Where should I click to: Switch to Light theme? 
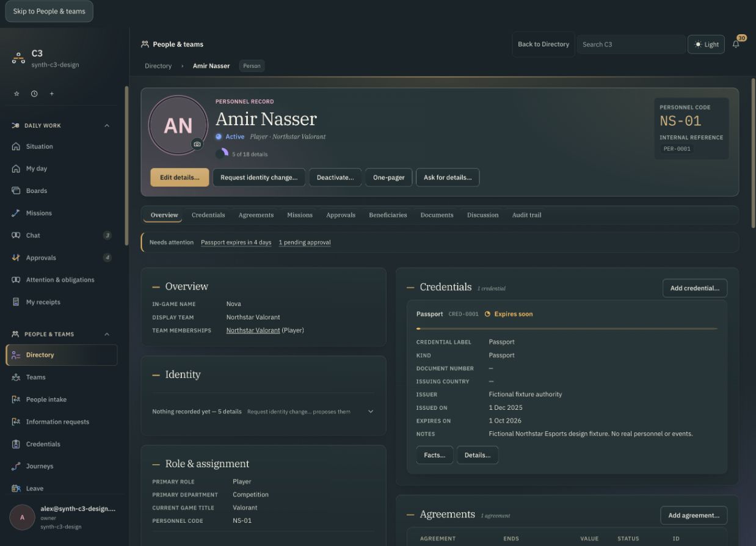point(706,44)
